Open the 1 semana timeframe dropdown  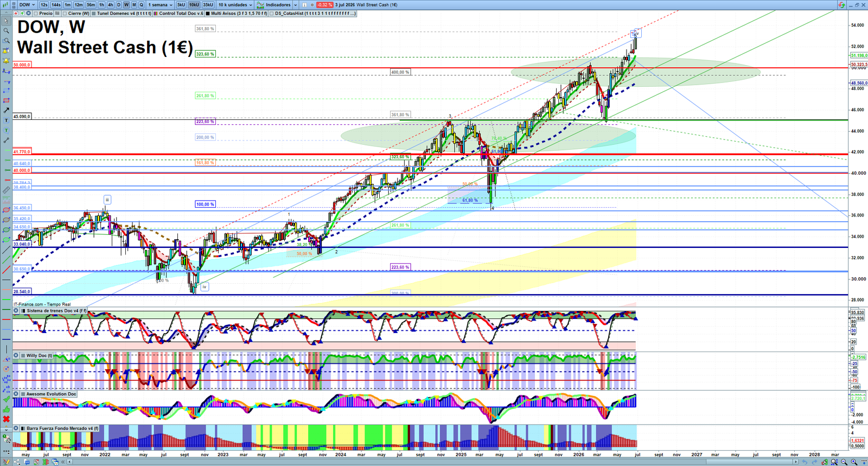160,5
